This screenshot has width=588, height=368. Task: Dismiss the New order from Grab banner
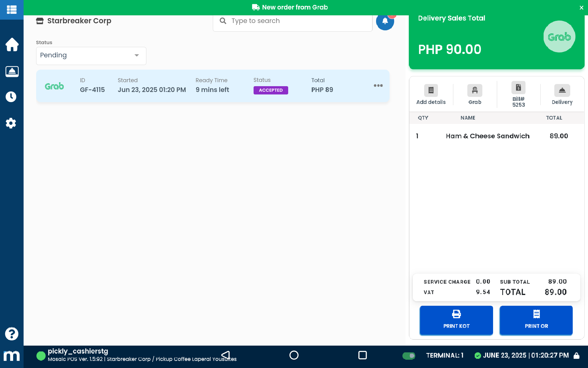coord(581,8)
